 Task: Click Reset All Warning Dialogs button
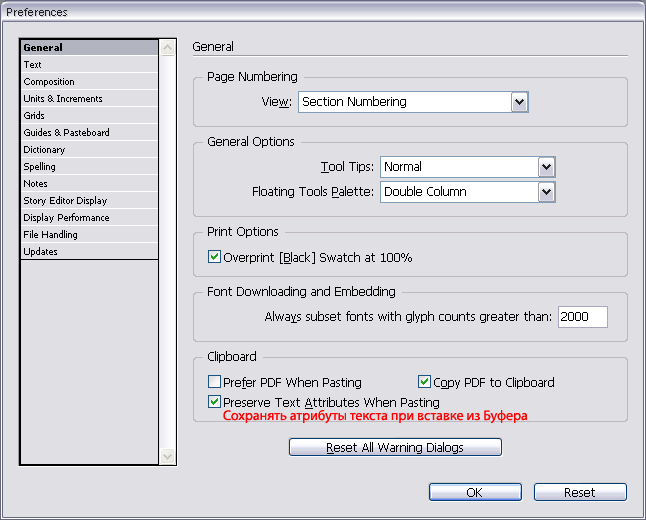click(395, 447)
